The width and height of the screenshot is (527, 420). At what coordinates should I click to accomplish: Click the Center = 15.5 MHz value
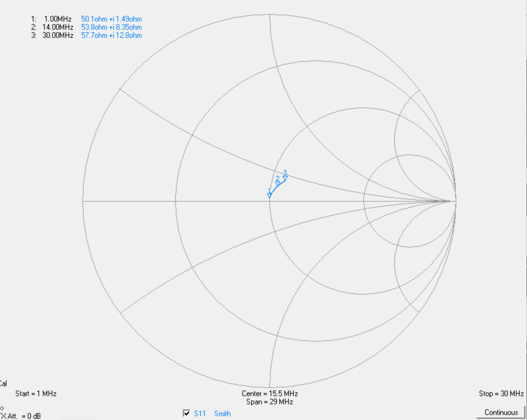[x=270, y=394]
